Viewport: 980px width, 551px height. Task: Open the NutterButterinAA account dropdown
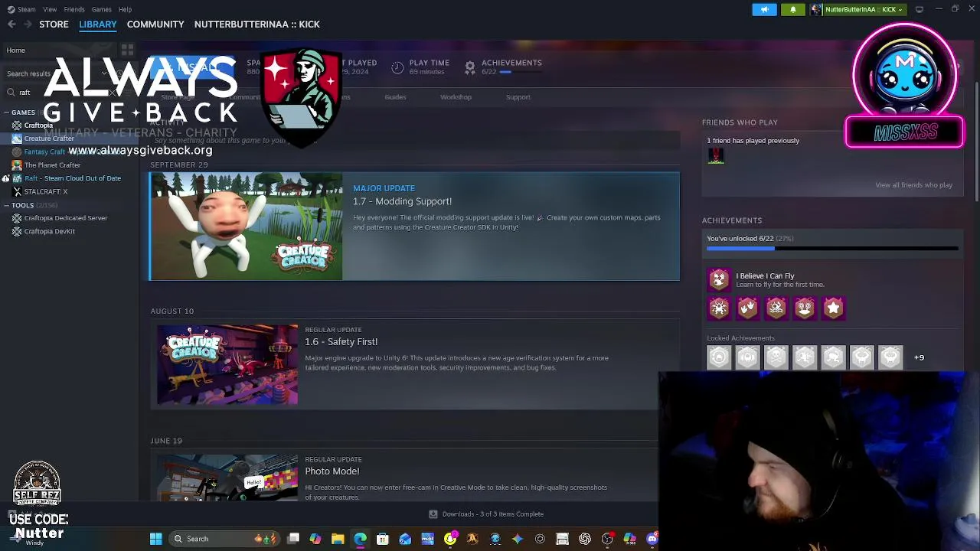(858, 9)
